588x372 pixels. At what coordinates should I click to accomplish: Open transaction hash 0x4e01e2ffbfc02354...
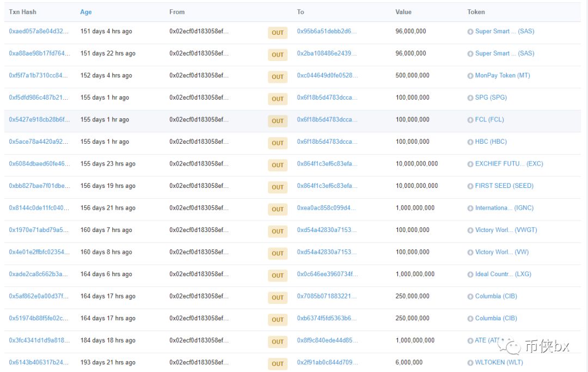point(39,252)
